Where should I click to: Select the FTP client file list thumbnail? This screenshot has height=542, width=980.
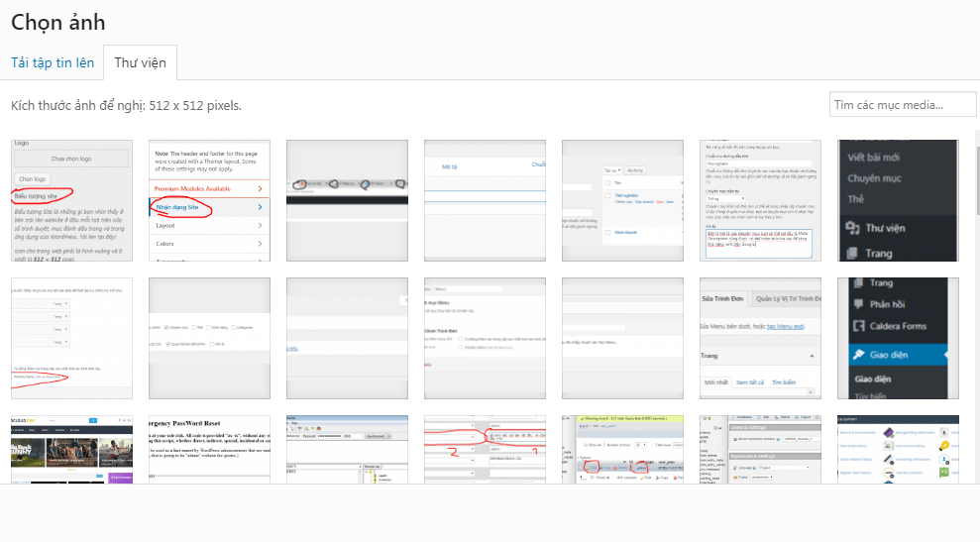point(347,449)
